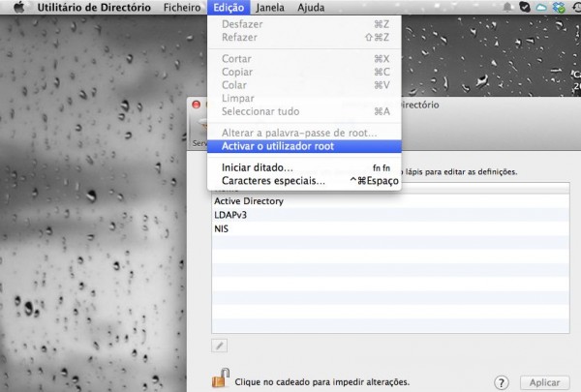Screen dimensions: 581x392
Task: Select the NIS service row
Action: tap(390, 228)
